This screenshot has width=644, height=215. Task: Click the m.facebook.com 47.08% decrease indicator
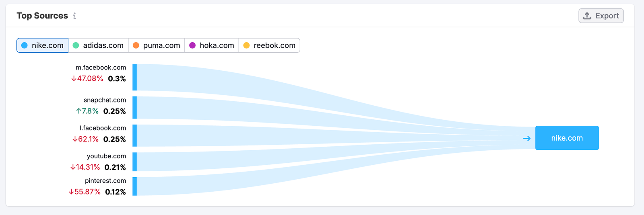[x=87, y=79]
